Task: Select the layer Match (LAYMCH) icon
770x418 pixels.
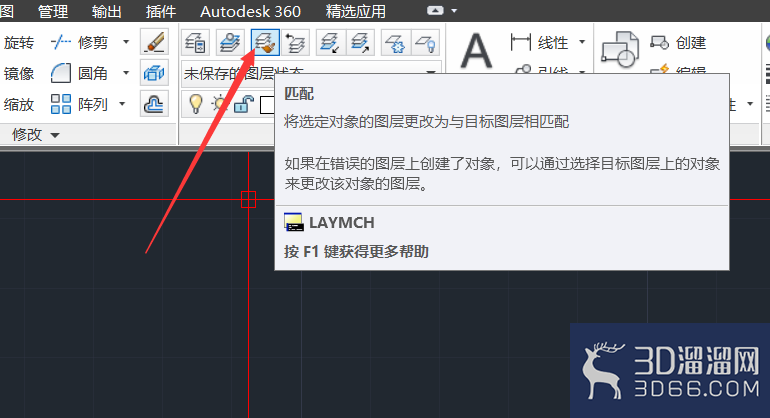Action: tap(265, 43)
